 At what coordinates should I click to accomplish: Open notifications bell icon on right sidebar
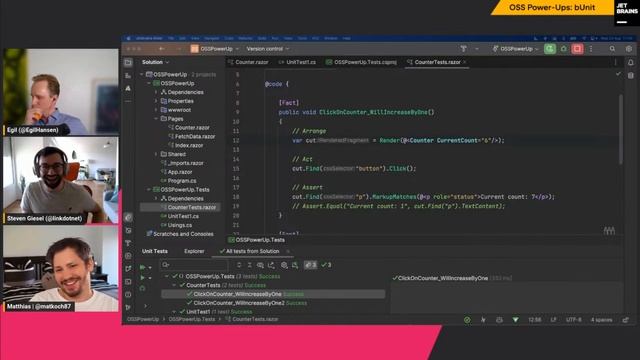(x=631, y=62)
